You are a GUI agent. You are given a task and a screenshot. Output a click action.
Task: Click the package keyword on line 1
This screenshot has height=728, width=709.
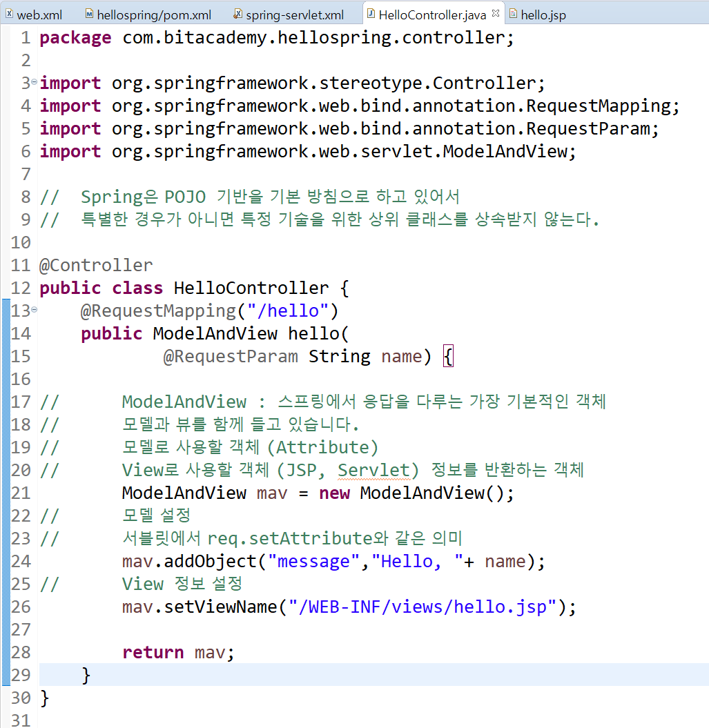point(75,37)
